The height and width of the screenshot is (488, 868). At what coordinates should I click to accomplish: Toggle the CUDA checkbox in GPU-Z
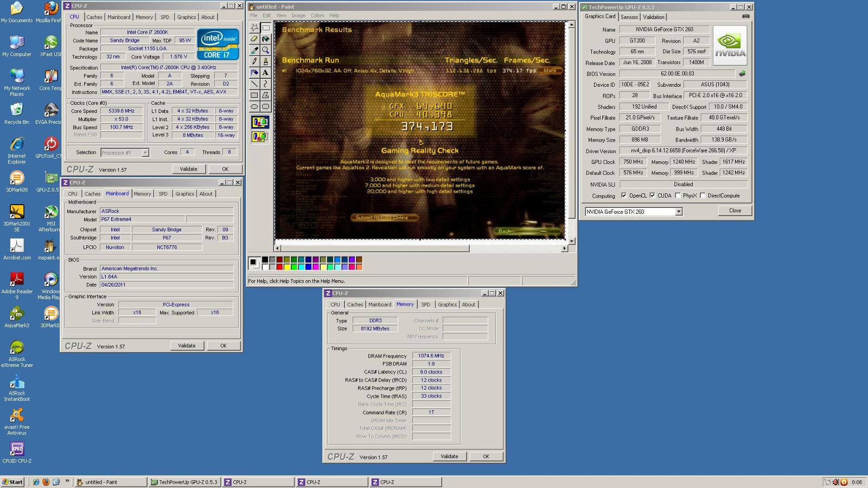pyautogui.click(x=652, y=195)
